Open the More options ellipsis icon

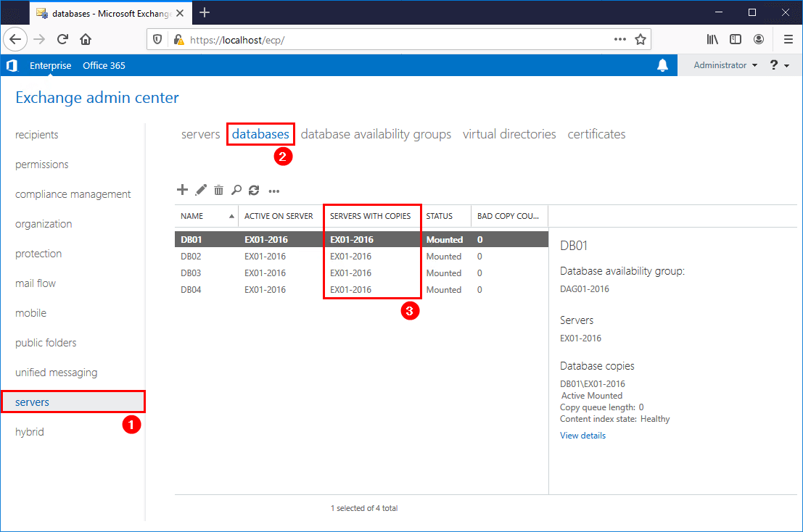pos(273,191)
